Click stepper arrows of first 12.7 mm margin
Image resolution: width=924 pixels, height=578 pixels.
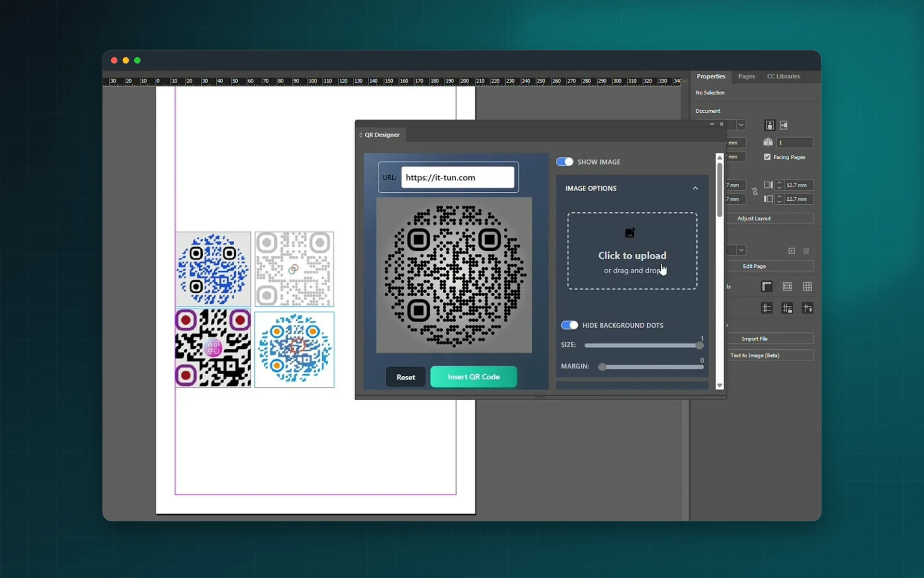(x=779, y=185)
